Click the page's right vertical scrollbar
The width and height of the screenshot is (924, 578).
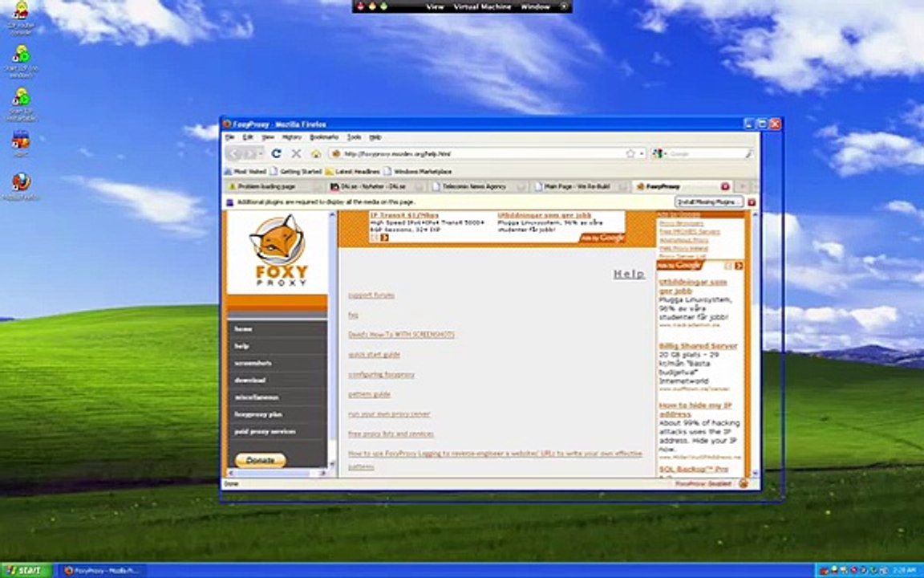(756, 344)
